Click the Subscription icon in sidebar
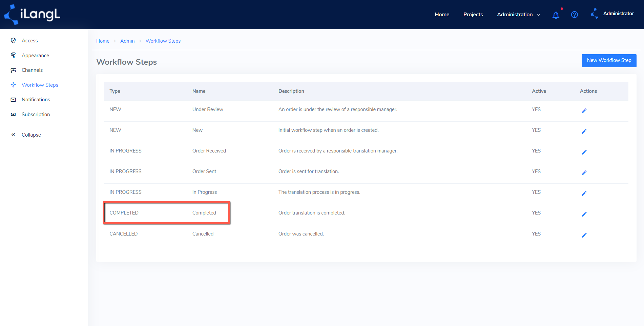The width and height of the screenshot is (644, 326). click(13, 115)
